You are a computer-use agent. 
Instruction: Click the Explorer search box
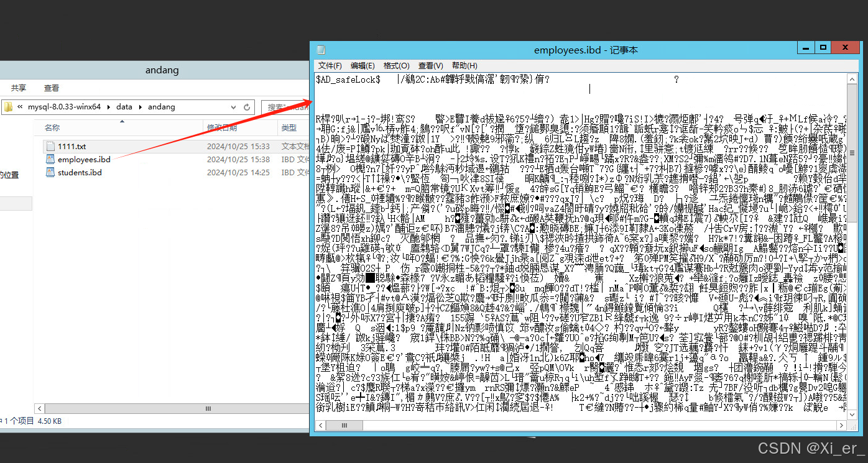pyautogui.click(x=285, y=107)
